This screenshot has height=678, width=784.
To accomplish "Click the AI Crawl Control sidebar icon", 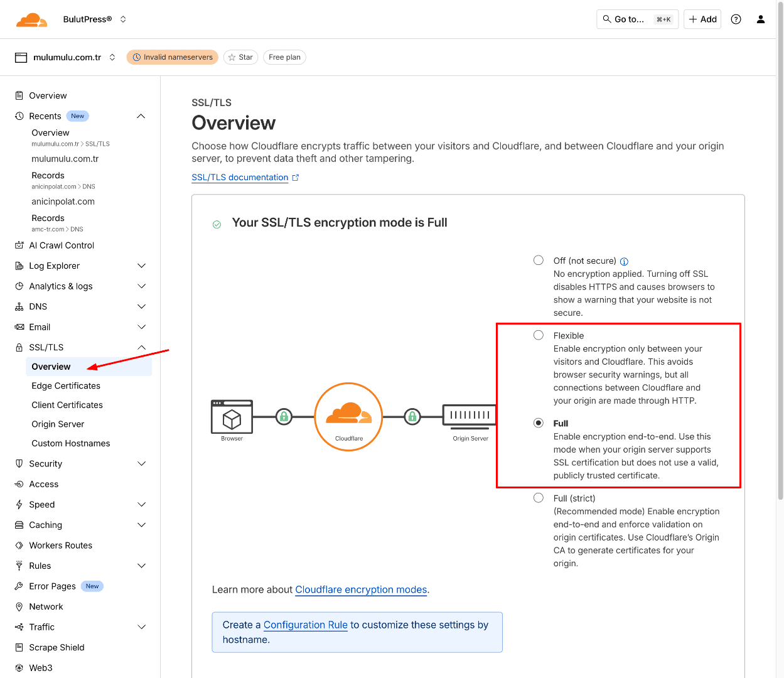I will tap(19, 245).
